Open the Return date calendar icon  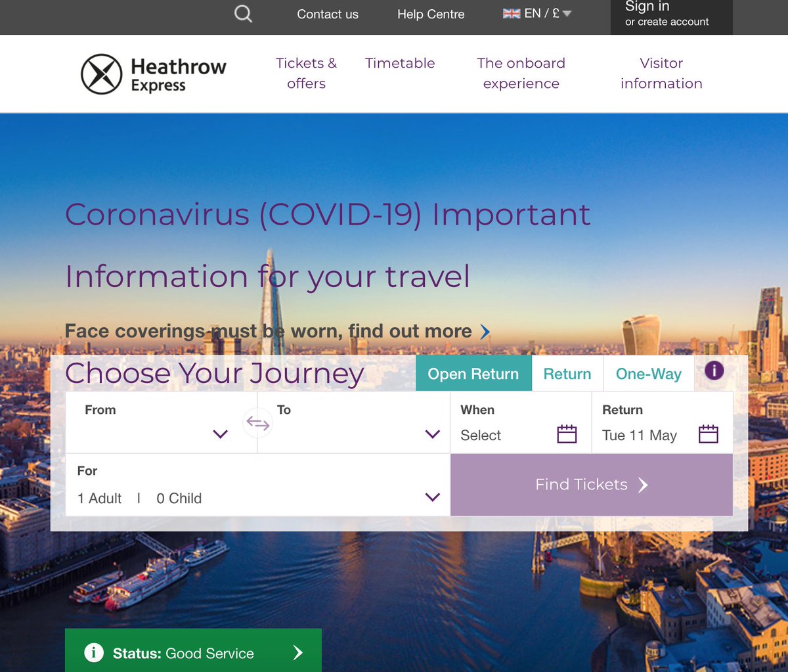[709, 434]
